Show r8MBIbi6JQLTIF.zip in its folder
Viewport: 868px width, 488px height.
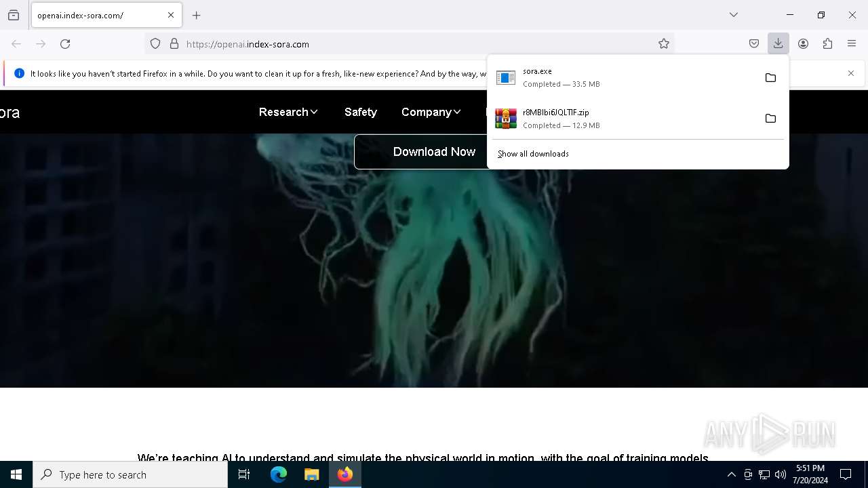(770, 119)
